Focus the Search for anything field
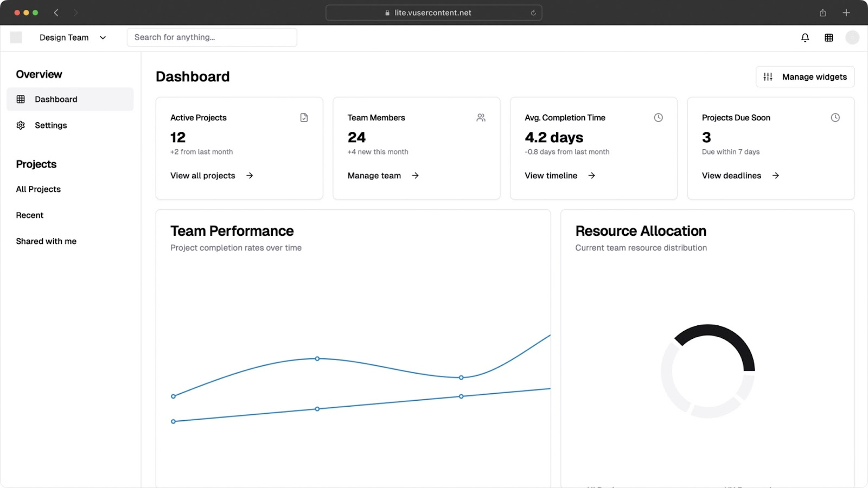868x488 pixels. coord(212,37)
